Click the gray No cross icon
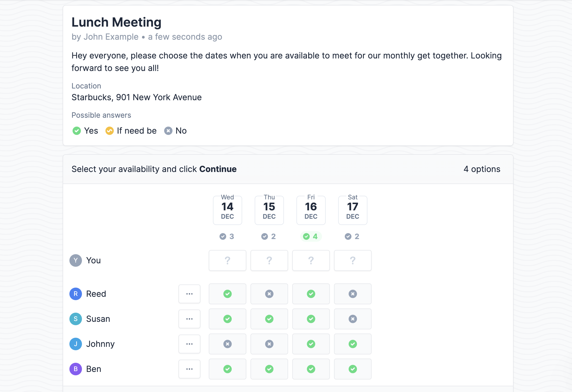Screen dimensions: 572x392 (x=168, y=131)
